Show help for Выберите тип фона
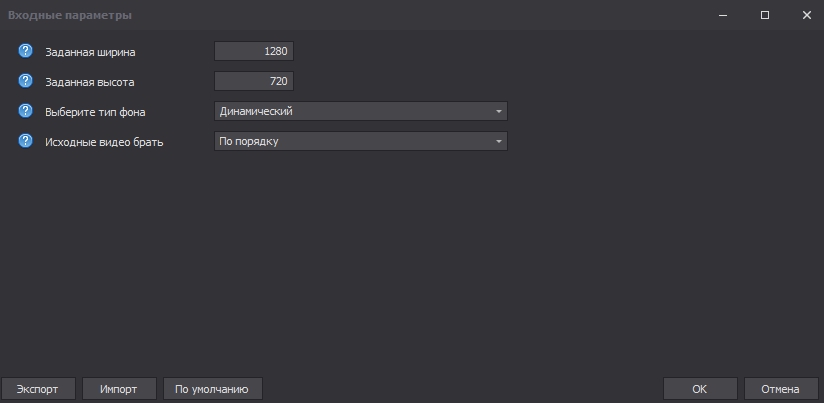This screenshot has height=403, width=824. (26, 111)
